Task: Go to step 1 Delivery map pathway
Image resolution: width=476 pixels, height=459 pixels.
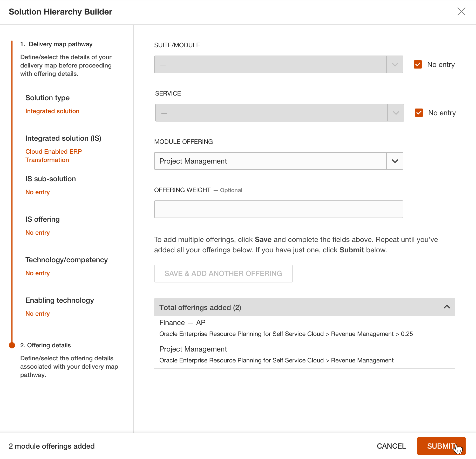Action: 56,44
